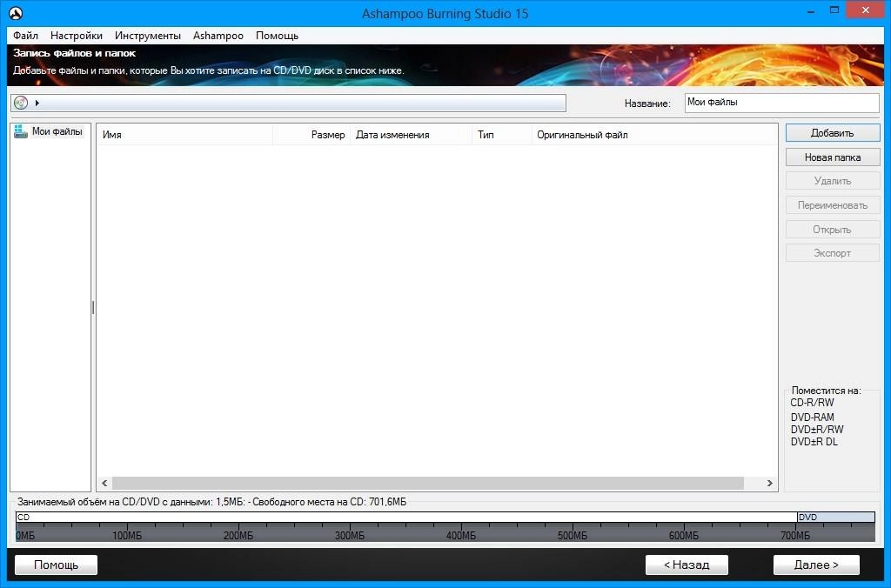Open the Помощь menu in menu bar
Screen dimensions: 891x588
(277, 35)
